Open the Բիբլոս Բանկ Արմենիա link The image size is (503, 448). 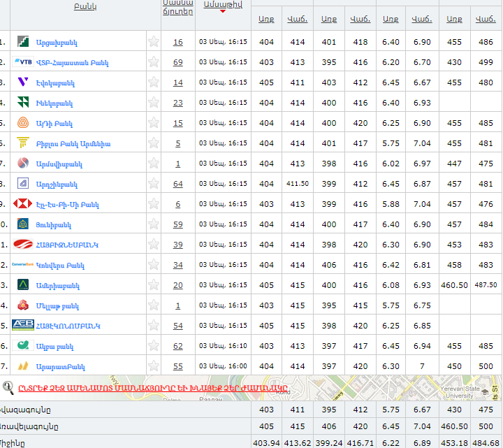pyautogui.click(x=73, y=144)
